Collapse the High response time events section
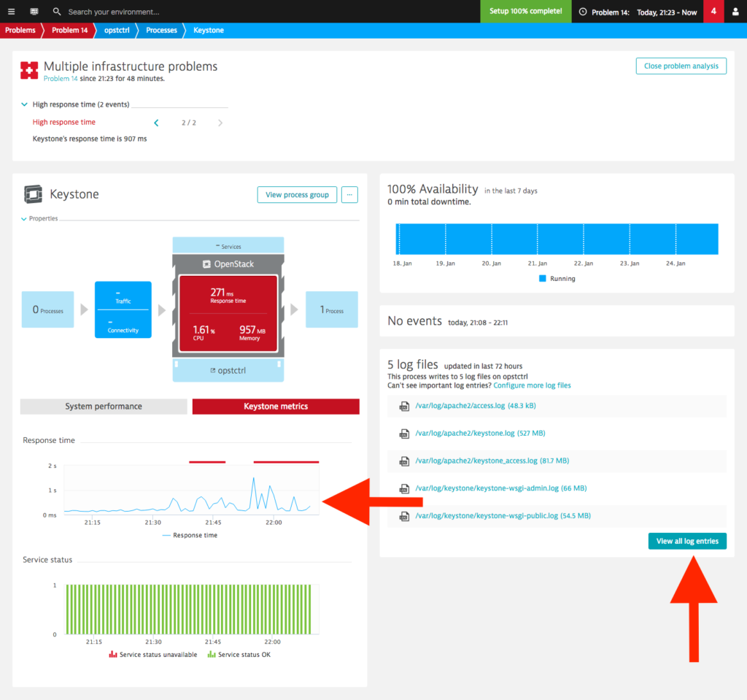The height and width of the screenshot is (700, 747). point(24,104)
